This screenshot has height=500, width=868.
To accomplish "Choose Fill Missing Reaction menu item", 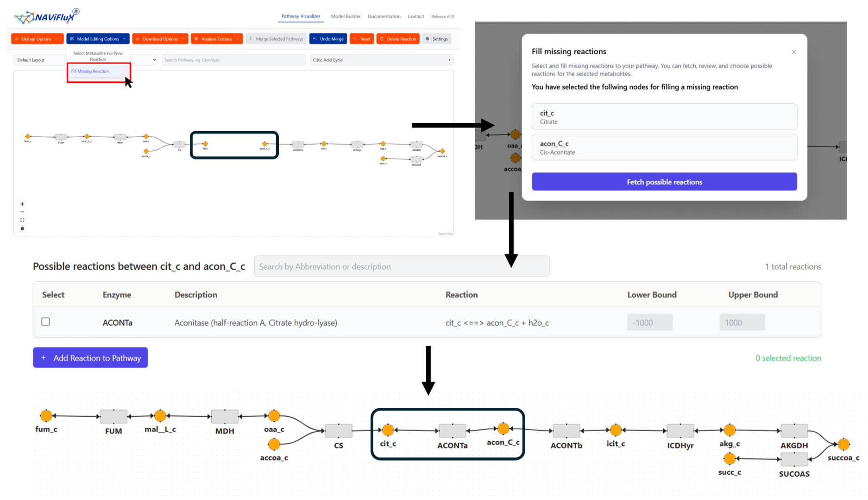I will (x=90, y=71).
